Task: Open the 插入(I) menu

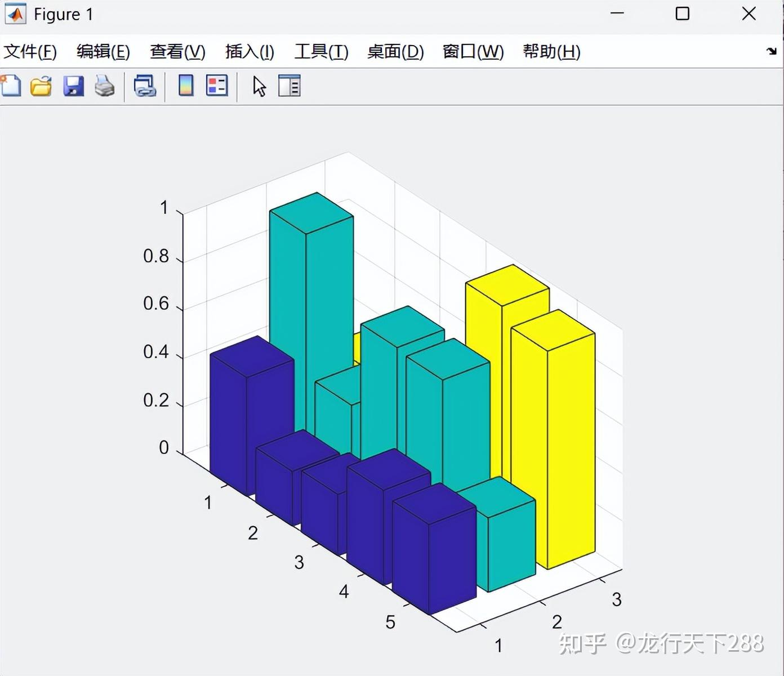Action: point(249,51)
